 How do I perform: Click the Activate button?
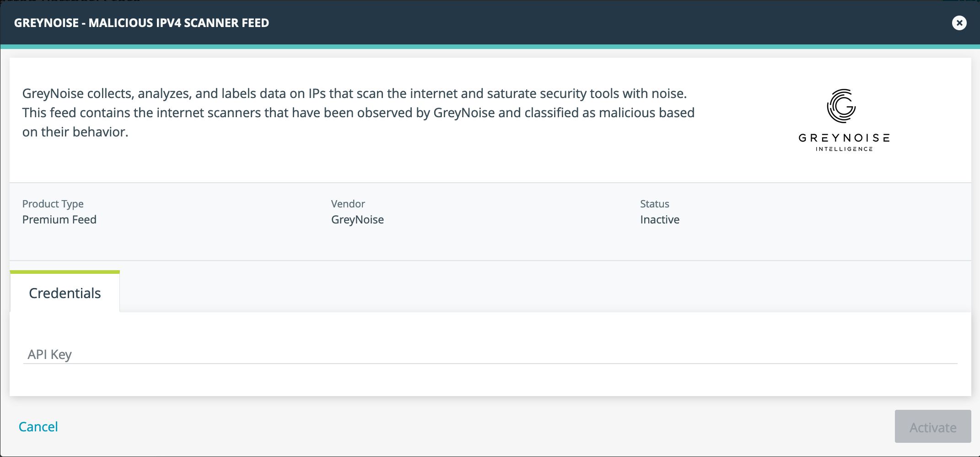[x=933, y=427]
